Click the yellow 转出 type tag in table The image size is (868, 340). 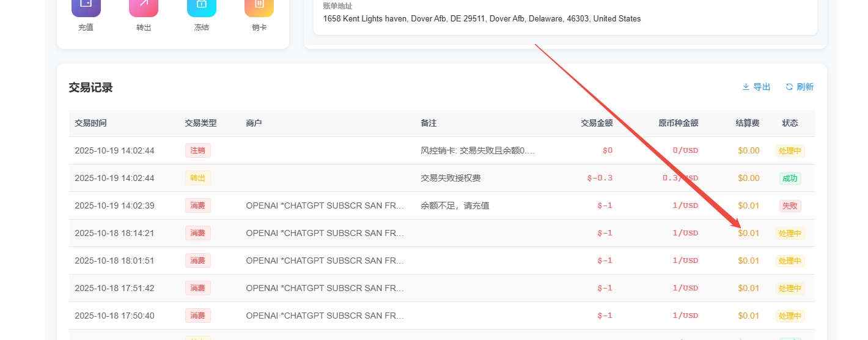click(x=197, y=178)
